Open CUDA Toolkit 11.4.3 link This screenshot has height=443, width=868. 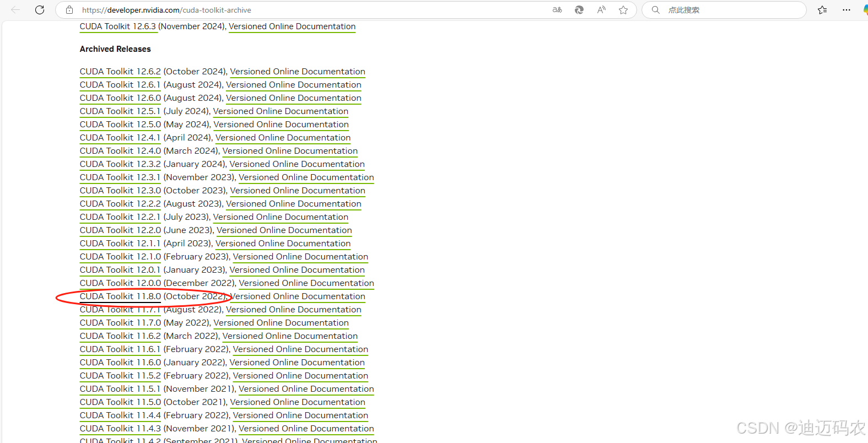coord(120,429)
